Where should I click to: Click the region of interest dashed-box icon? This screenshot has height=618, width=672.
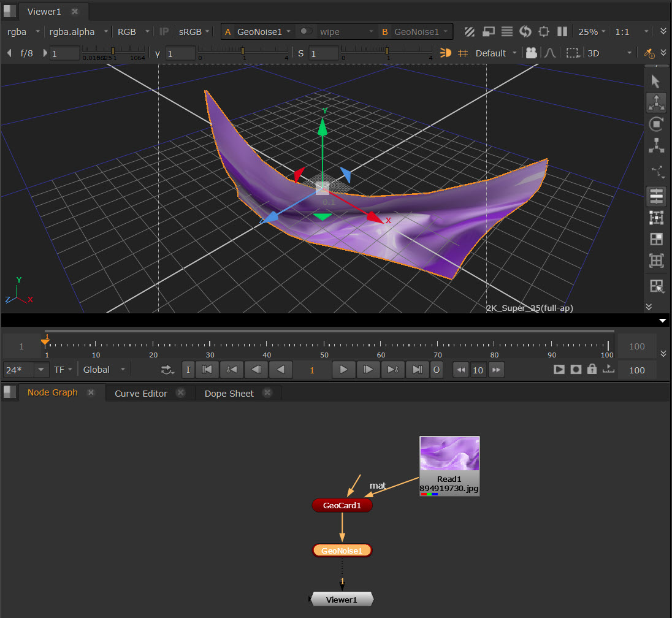point(573,53)
